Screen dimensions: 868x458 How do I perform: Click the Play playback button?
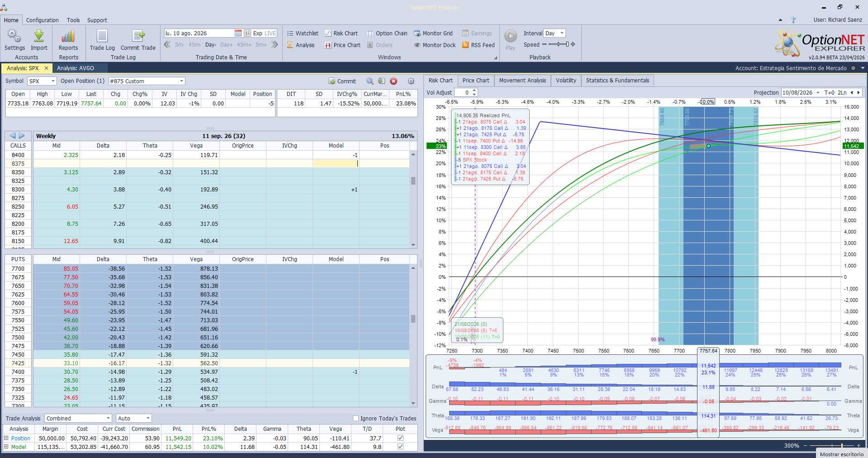[x=510, y=39]
